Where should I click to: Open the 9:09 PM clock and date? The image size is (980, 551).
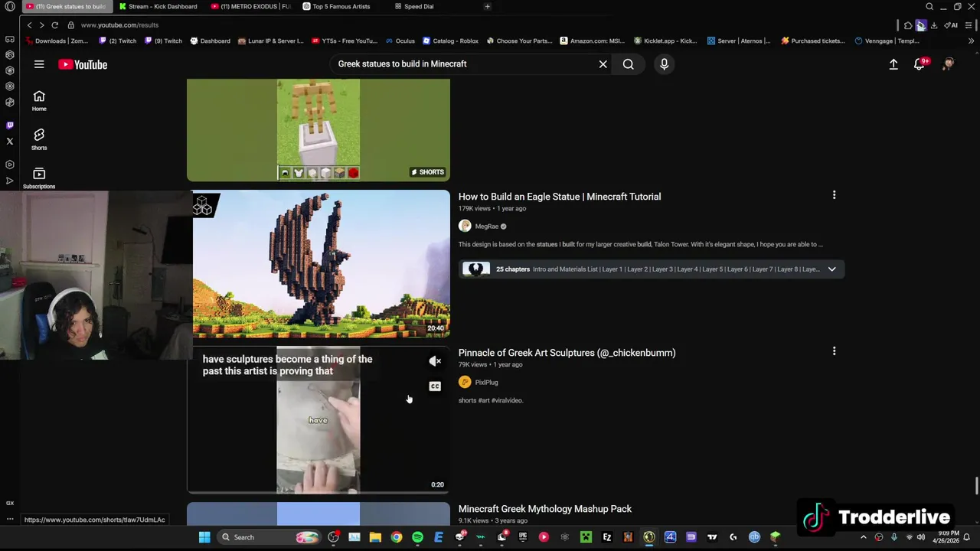pyautogui.click(x=946, y=537)
